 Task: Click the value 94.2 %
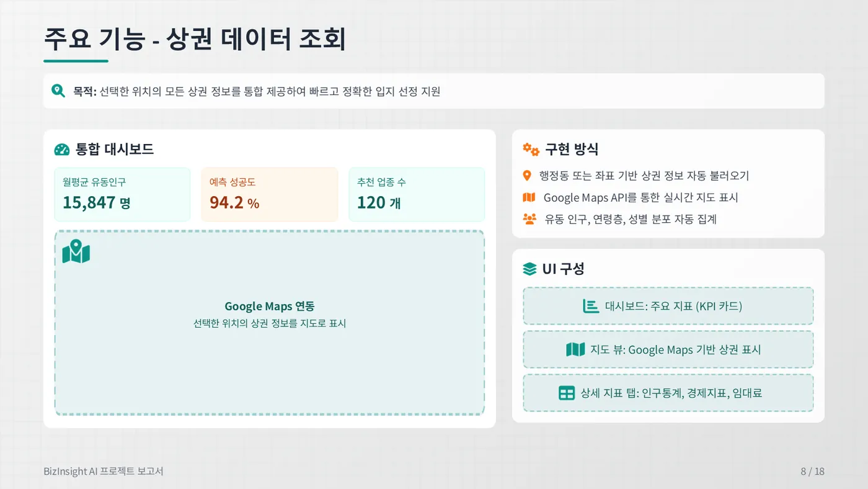(234, 202)
